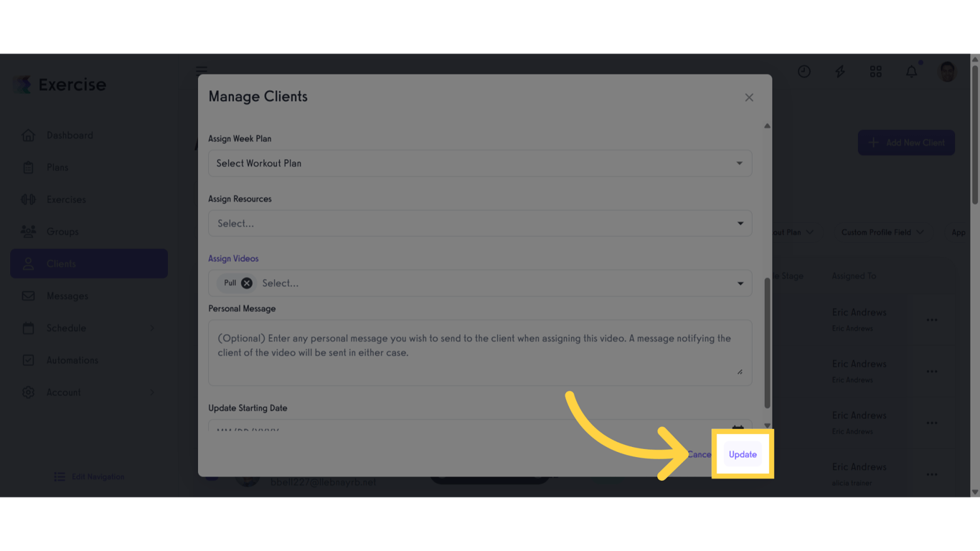Open your profile avatar menu
This screenshot has width=980, height=551.
(947, 71)
